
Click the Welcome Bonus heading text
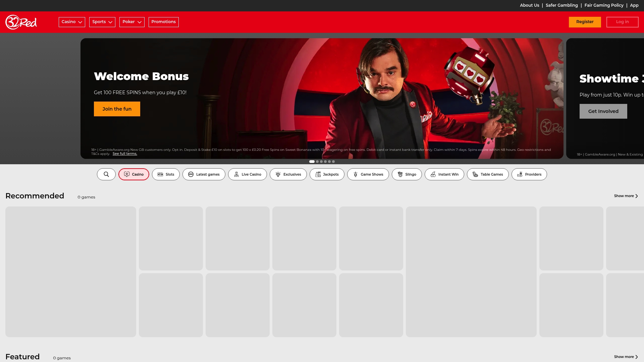pyautogui.click(x=141, y=76)
